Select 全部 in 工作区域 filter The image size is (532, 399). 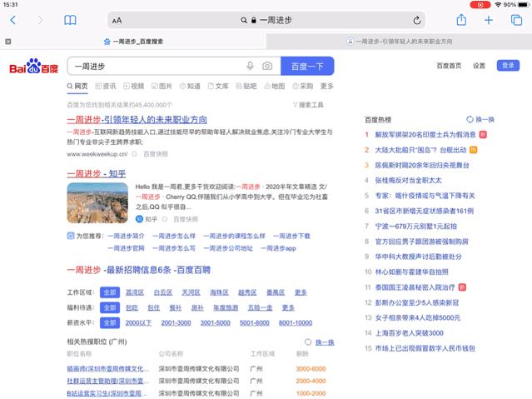click(x=110, y=292)
